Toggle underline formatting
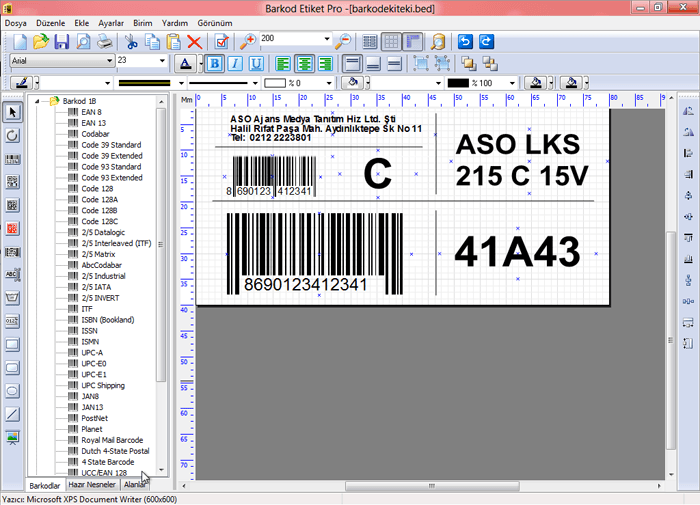 256,64
